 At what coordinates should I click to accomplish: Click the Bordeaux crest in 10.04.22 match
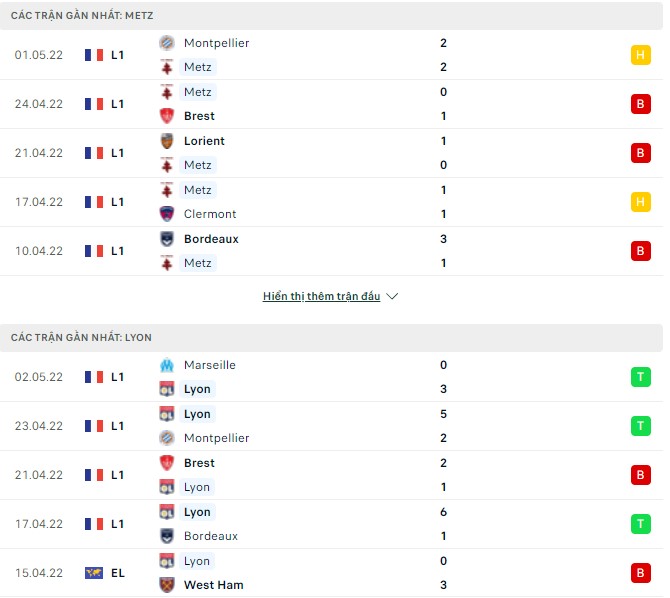[x=167, y=239]
